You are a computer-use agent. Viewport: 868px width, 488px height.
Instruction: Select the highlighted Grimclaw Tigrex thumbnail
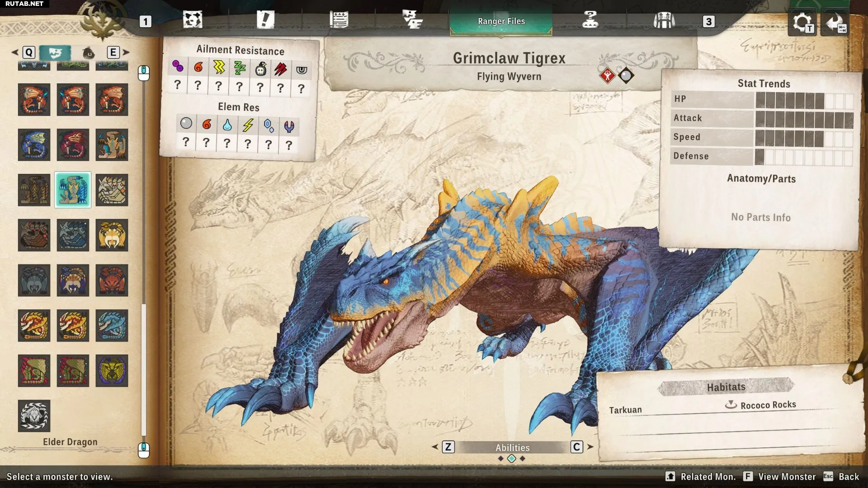click(x=73, y=190)
